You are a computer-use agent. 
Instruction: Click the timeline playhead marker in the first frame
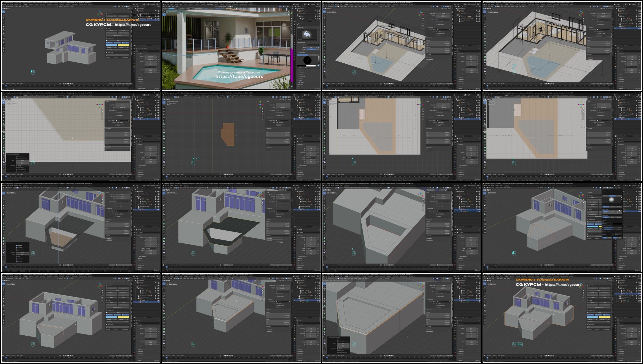coord(6,86)
